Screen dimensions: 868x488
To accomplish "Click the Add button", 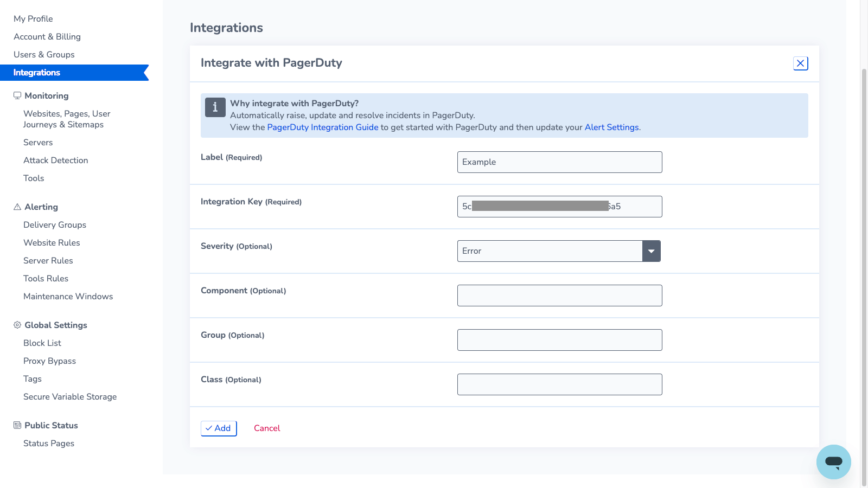I will pos(219,428).
